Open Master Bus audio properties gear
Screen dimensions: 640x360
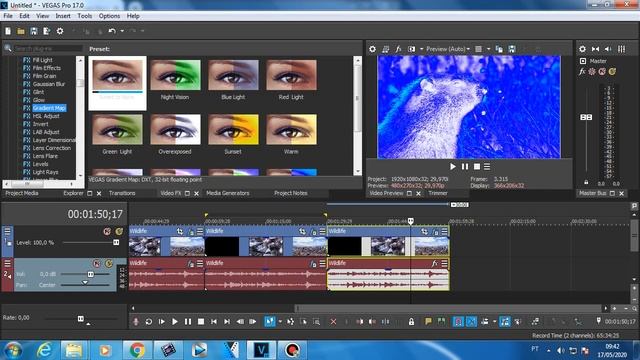point(582,49)
